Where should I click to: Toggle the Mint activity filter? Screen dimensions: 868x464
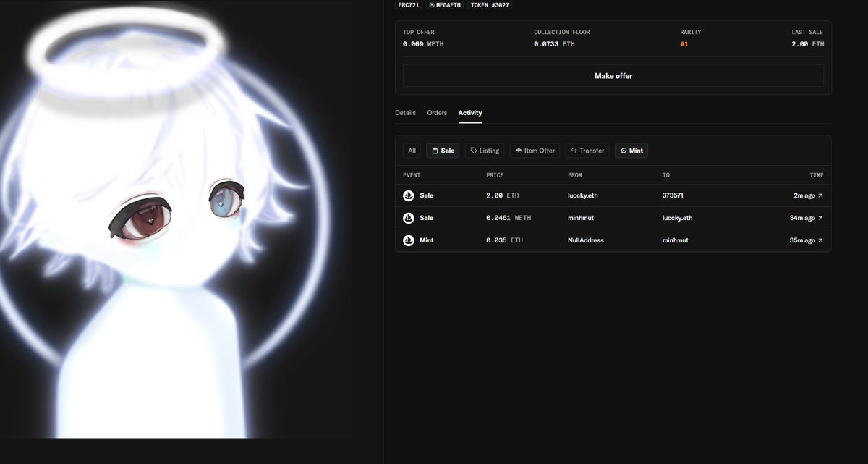631,151
